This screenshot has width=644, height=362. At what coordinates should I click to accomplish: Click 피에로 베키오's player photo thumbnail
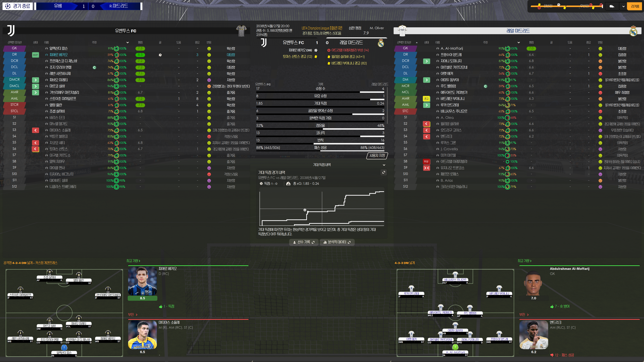(x=142, y=281)
